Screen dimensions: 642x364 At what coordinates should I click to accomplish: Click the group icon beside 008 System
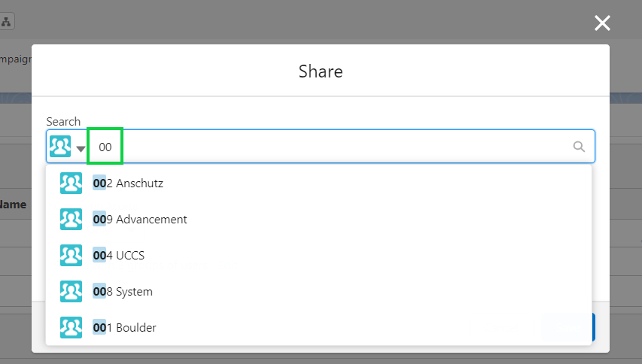point(71,291)
